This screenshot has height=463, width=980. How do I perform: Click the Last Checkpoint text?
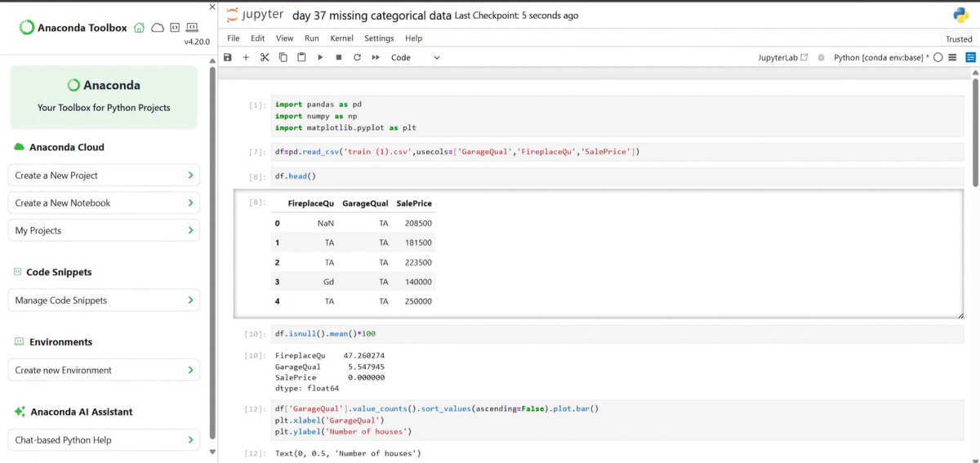click(518, 16)
